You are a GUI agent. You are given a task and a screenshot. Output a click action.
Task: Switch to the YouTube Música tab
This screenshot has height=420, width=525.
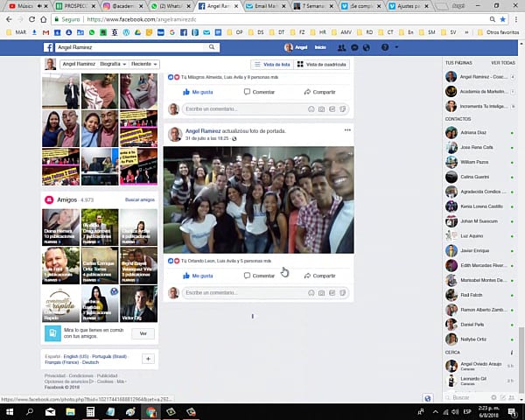pyautogui.click(x=28, y=6)
